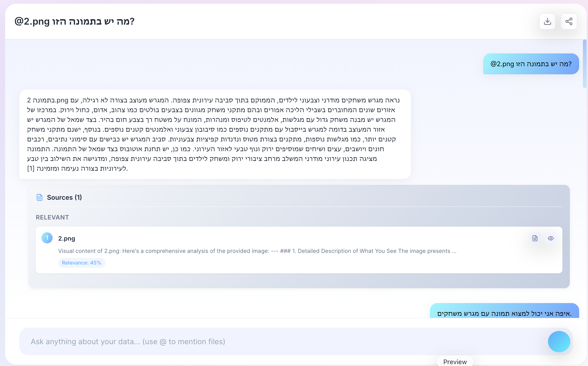This screenshot has width=588, height=366.
Task: Click the numbered 1 source badge
Action: tap(47, 238)
